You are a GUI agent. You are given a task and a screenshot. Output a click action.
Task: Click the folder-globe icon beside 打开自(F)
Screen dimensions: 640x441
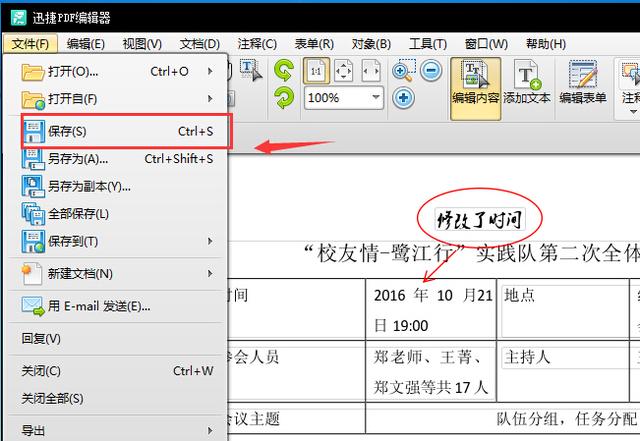coord(33,100)
